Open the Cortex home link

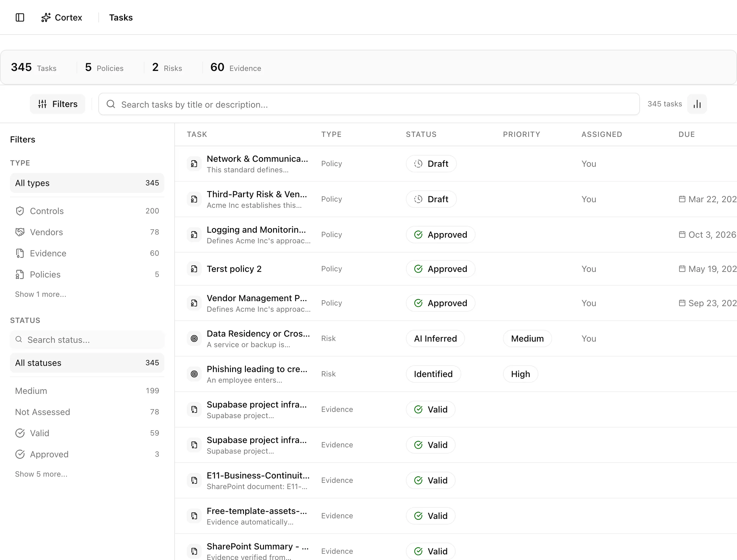[x=62, y=17]
